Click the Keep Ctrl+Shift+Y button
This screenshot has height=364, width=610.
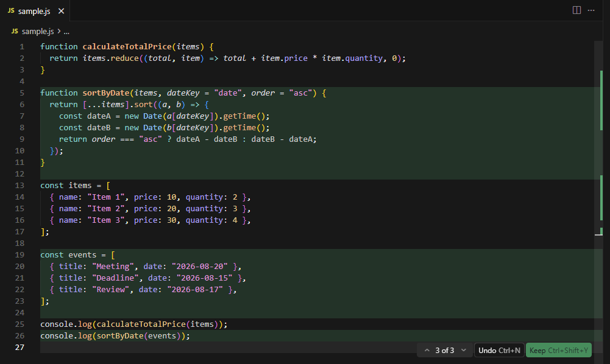click(x=559, y=350)
